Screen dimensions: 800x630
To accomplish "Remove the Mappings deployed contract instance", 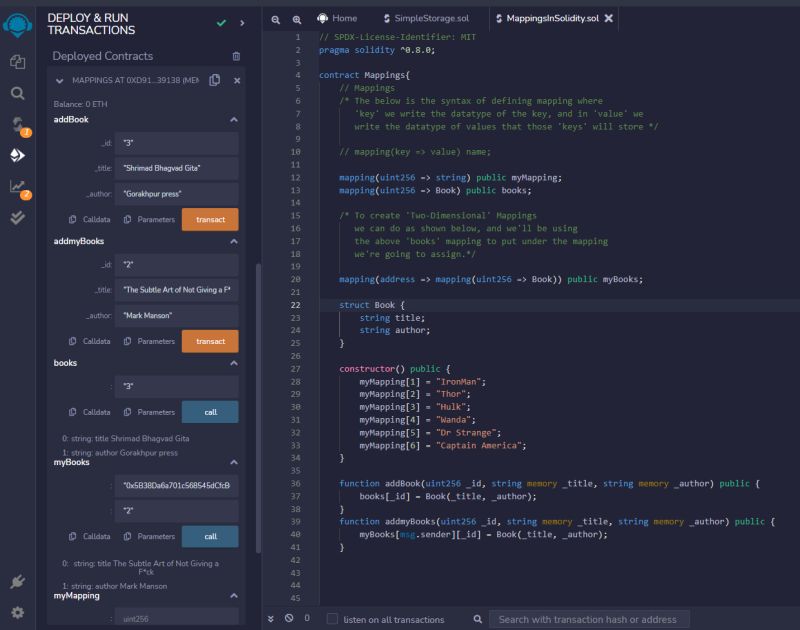I will pyautogui.click(x=237, y=81).
